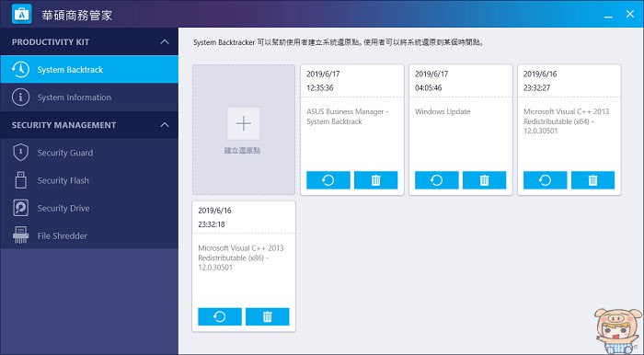Restore the Visual C++ 2013 x86 point

click(220, 316)
